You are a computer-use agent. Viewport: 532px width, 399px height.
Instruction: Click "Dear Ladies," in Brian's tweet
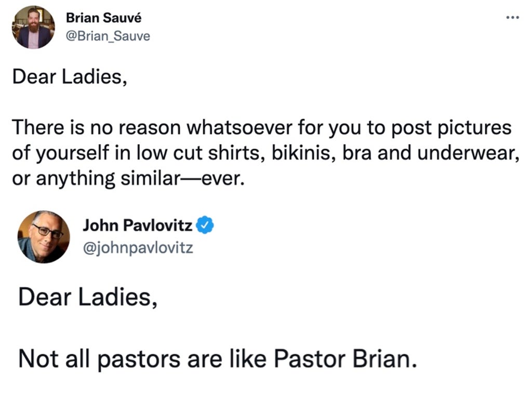pos(69,77)
